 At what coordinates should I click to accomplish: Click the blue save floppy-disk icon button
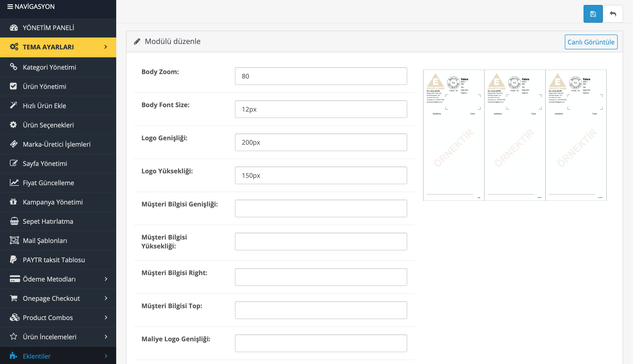tap(593, 14)
